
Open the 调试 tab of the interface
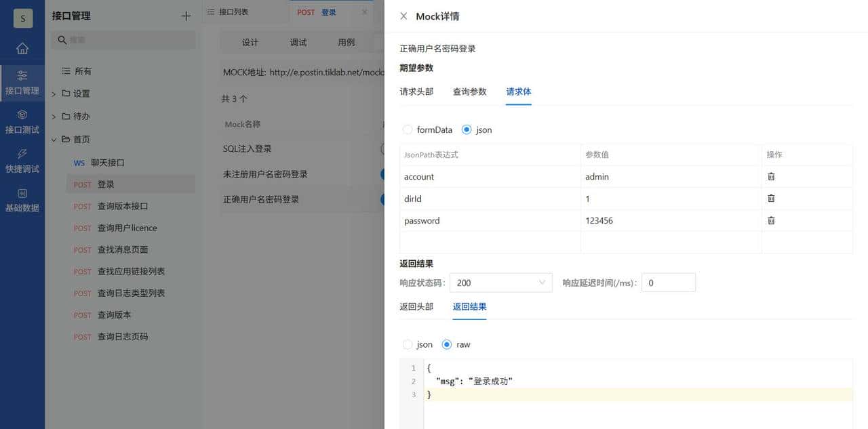pyautogui.click(x=297, y=41)
